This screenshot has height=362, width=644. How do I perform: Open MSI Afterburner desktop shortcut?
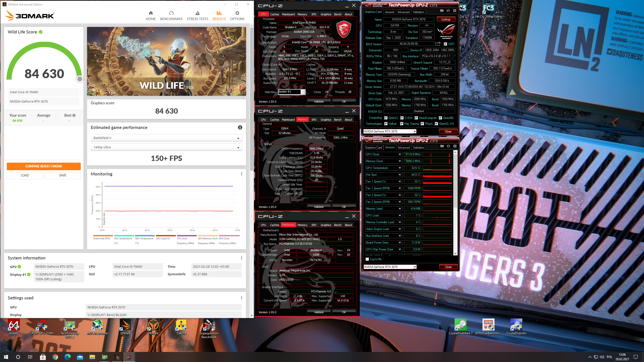coord(98,327)
